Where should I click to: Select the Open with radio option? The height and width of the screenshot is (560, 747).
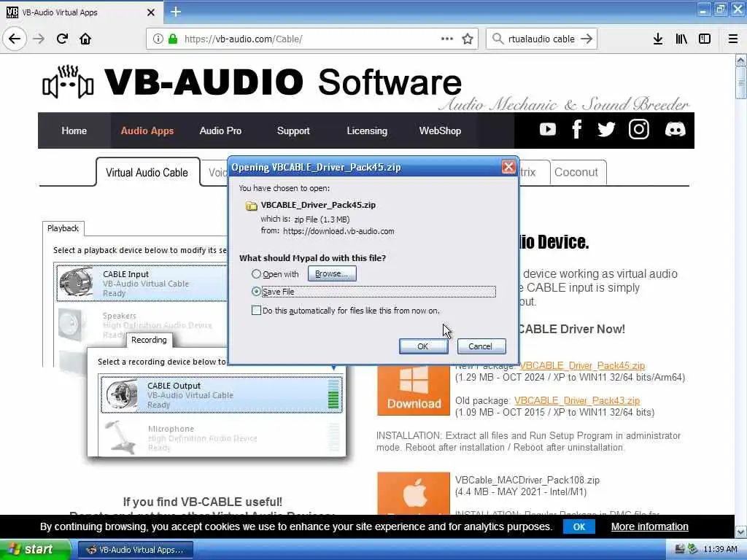[256, 274]
